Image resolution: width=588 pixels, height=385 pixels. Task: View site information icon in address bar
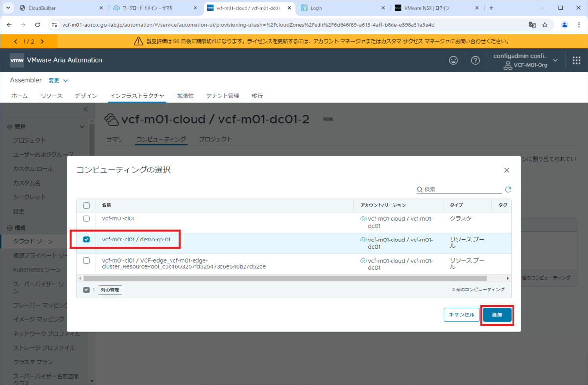[x=54, y=25]
